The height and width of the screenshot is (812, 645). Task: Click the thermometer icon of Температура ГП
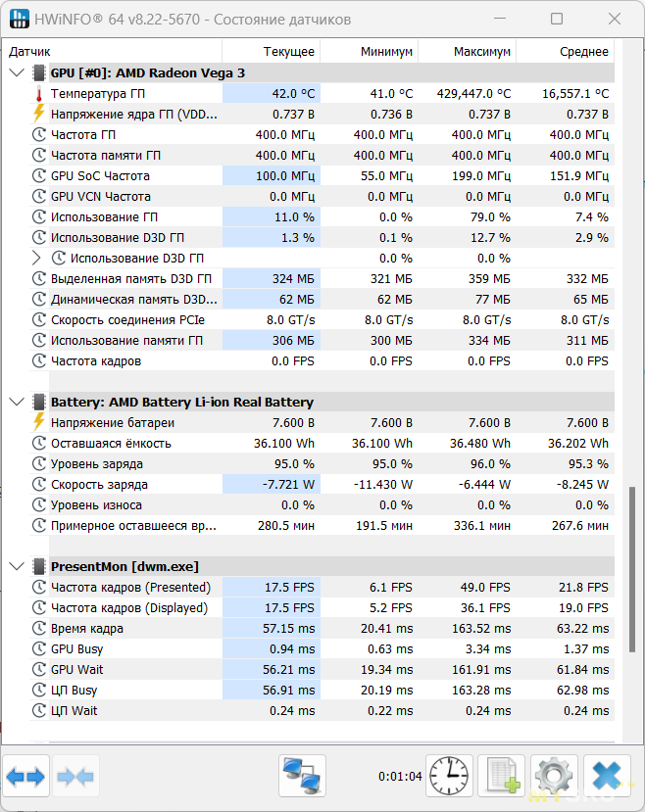coord(39,94)
